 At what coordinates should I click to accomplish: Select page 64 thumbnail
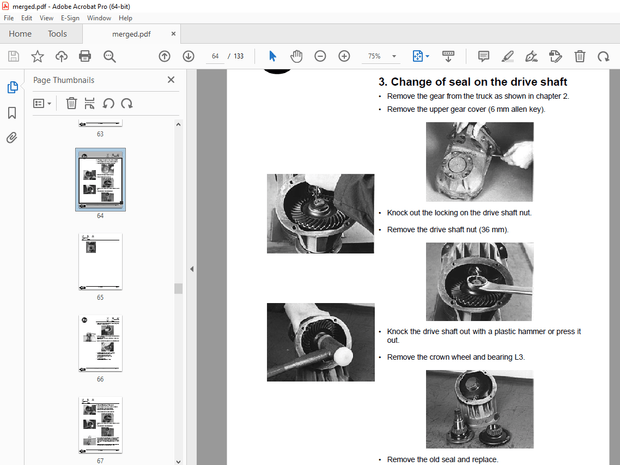(100, 180)
